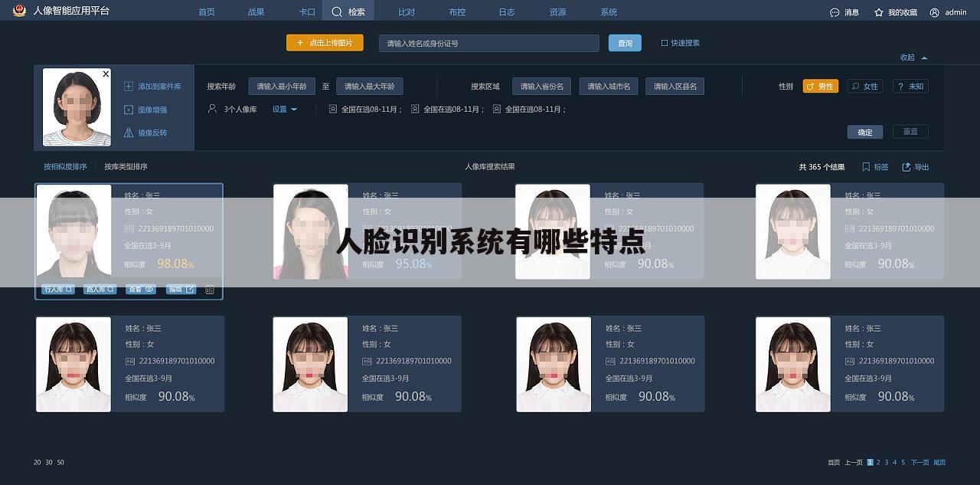
Task: Click plus icon on 点击上传图片 button
Action: tap(300, 43)
